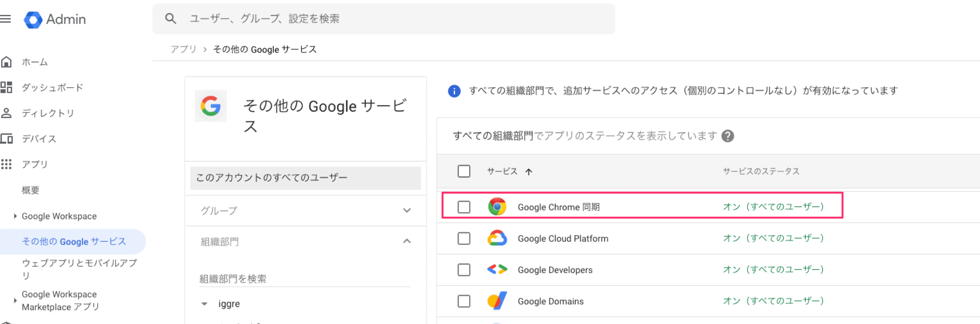Check the Google Chrome 同期 checkbox
The image size is (980, 324).
pos(464,207)
